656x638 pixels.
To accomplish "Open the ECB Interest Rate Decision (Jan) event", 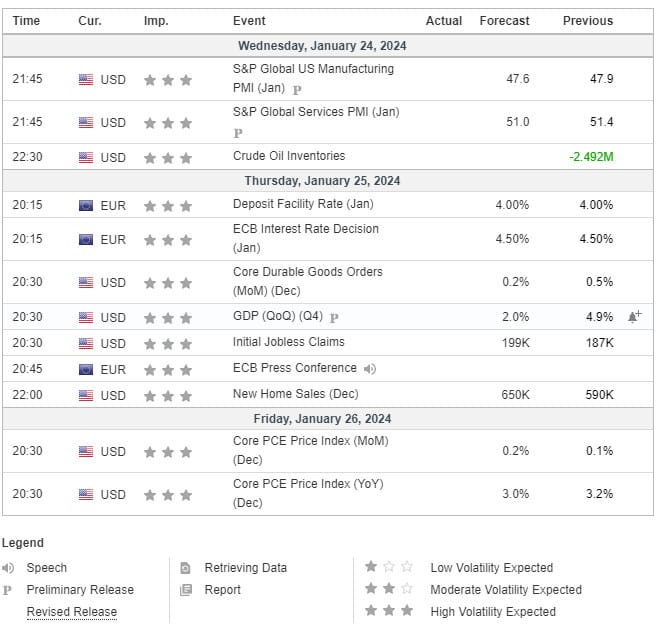I will [306, 238].
